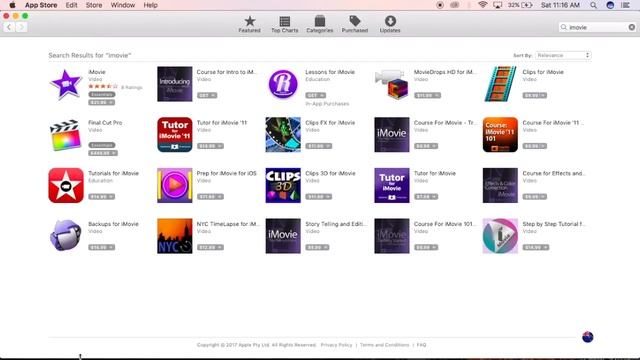Screen dimensions: 640x360
Task: Open the Categories tab
Action: [x=320, y=24]
